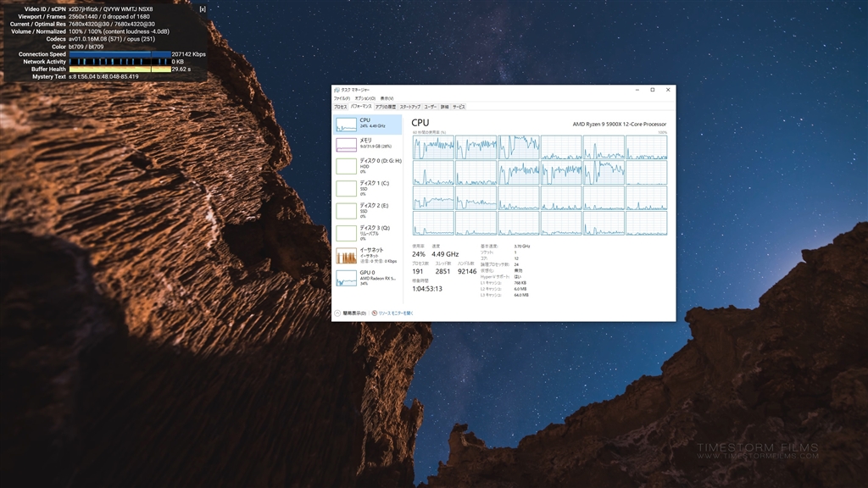Switch to the プロセス tab
Screen dimensions: 868x488
coord(341,107)
